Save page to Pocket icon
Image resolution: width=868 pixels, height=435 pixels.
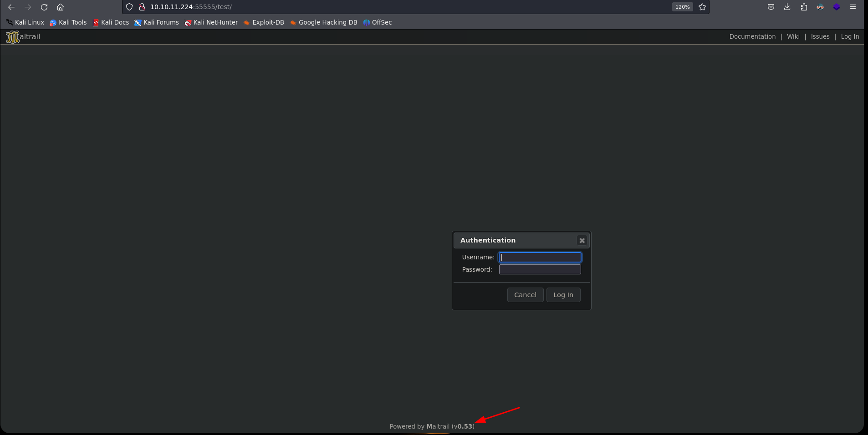click(771, 7)
